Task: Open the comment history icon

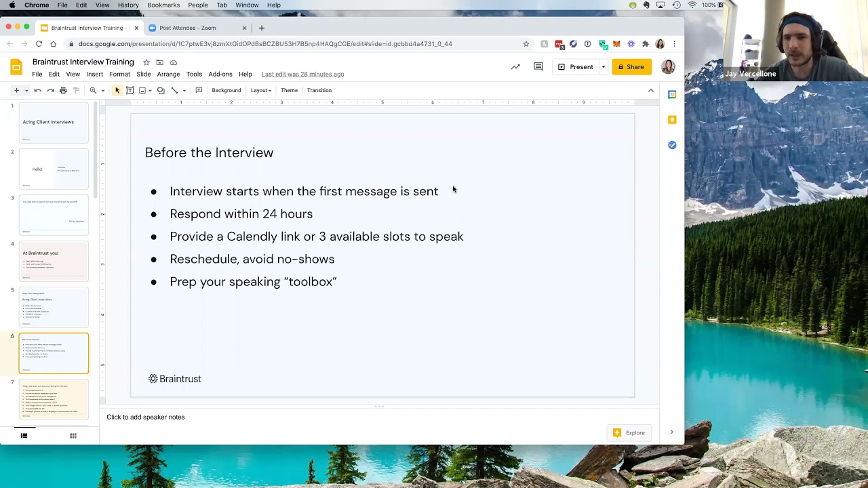Action: coord(538,67)
